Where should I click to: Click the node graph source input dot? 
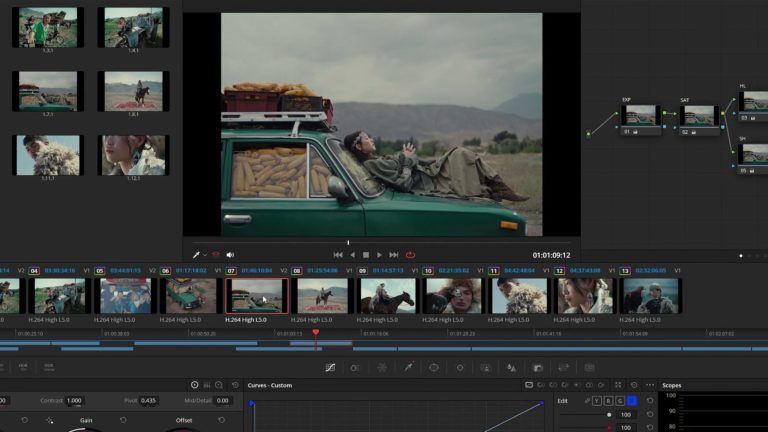[x=589, y=134]
